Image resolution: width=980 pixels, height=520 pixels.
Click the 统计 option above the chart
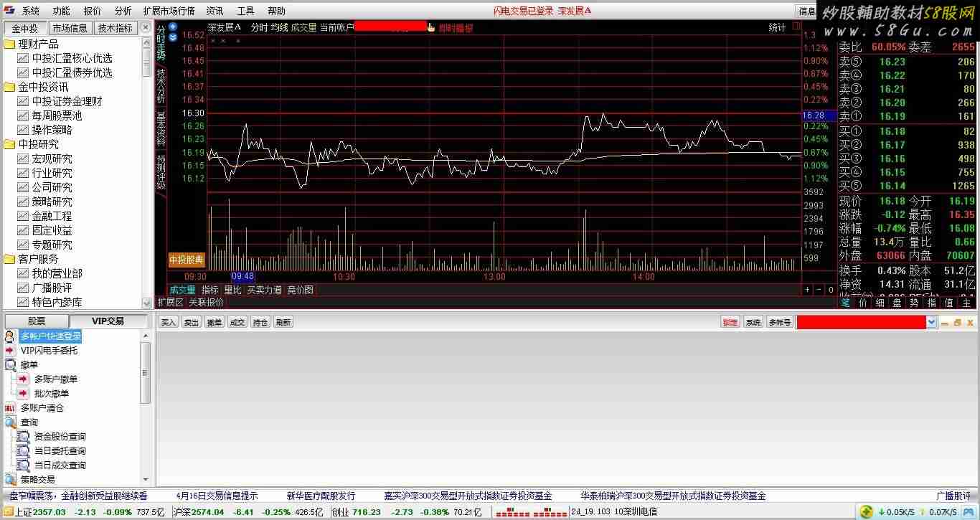click(777, 27)
